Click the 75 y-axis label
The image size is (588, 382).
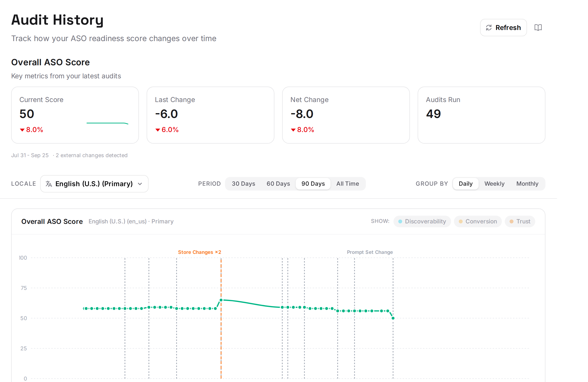24,288
